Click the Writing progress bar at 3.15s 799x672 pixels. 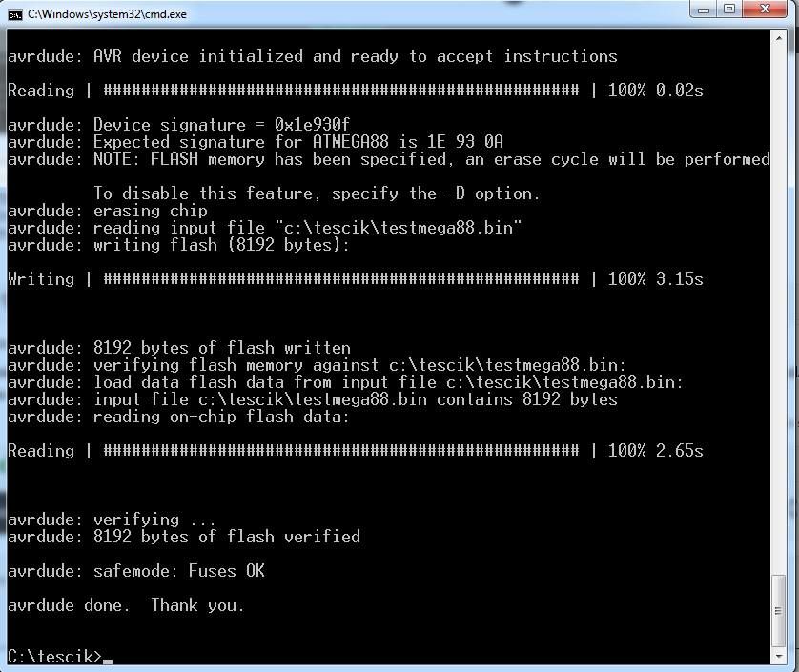click(x=356, y=279)
